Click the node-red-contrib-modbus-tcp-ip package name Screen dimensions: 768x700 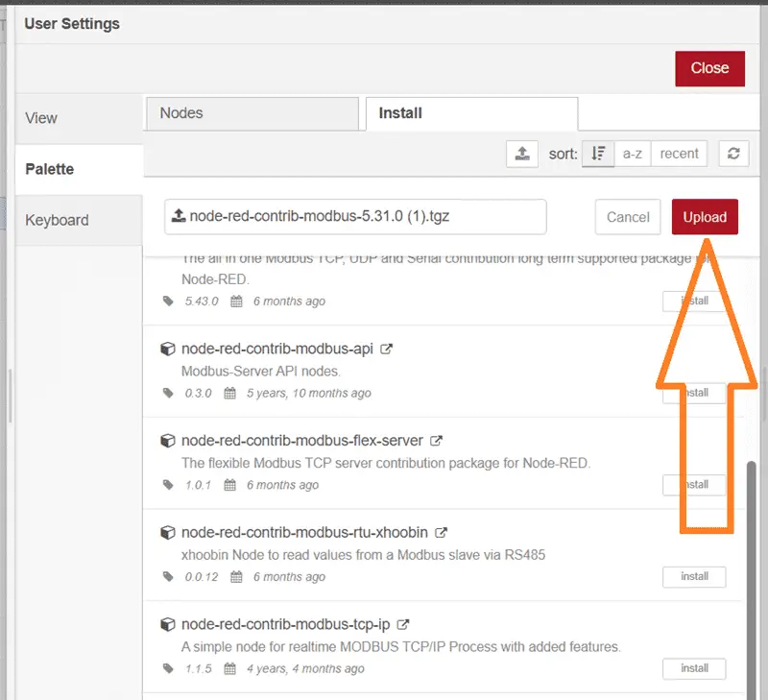(285, 624)
